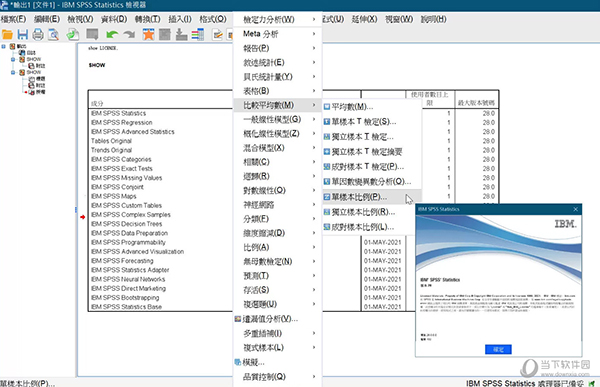This screenshot has height=387, width=600.
Task: Collapse the root output node in outline
Action: tap(3, 46)
